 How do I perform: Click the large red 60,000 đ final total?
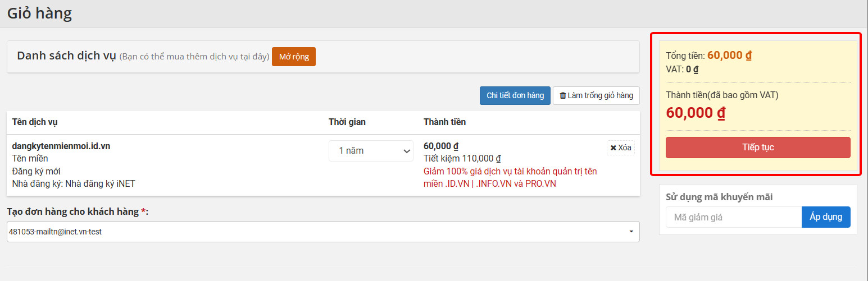point(696,113)
